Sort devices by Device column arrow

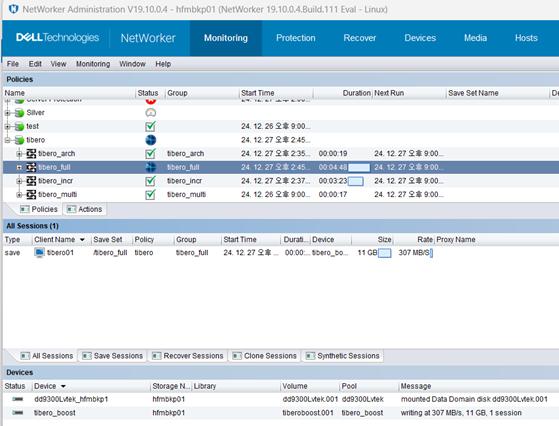coord(63,386)
